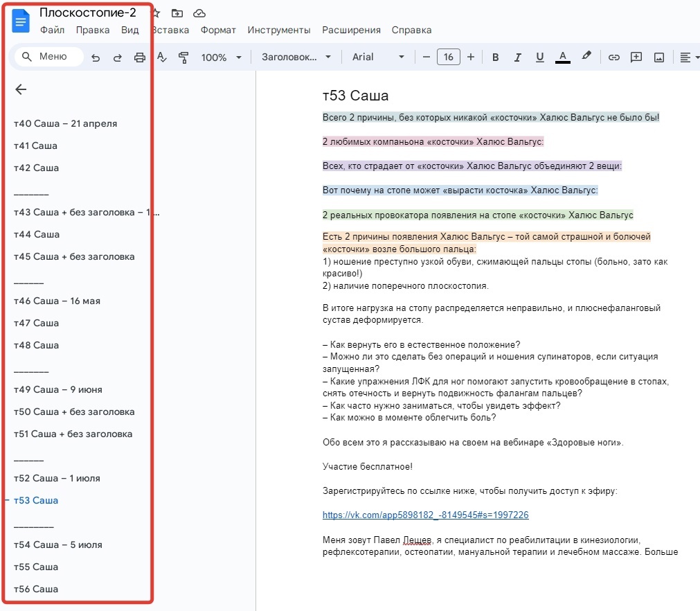Image resolution: width=700 pixels, height=611 pixels.
Task: Star the document Плоскостопие-2
Action: click(156, 13)
